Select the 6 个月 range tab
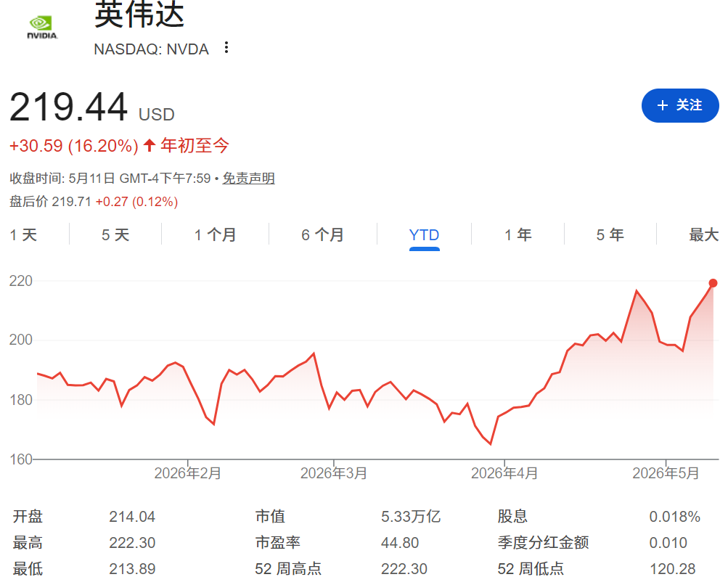The image size is (728, 577). coord(323,235)
